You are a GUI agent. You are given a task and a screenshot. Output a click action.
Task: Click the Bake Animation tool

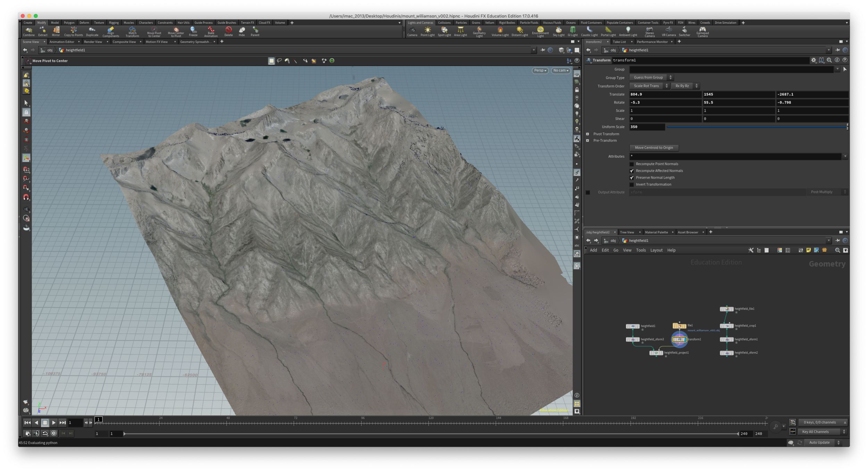point(211,32)
